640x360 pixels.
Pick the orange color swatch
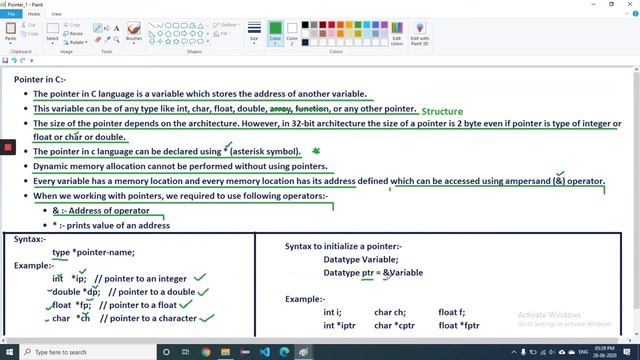point(340,25)
